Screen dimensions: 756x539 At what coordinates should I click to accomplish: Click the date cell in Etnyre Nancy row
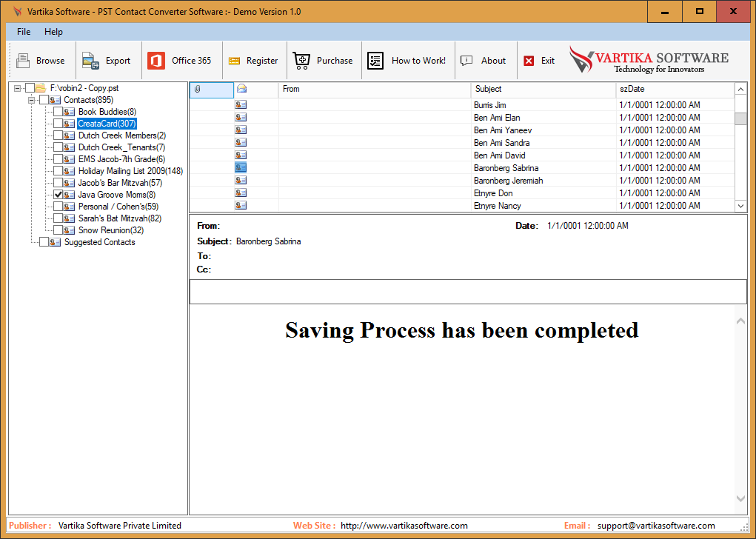[x=675, y=205]
